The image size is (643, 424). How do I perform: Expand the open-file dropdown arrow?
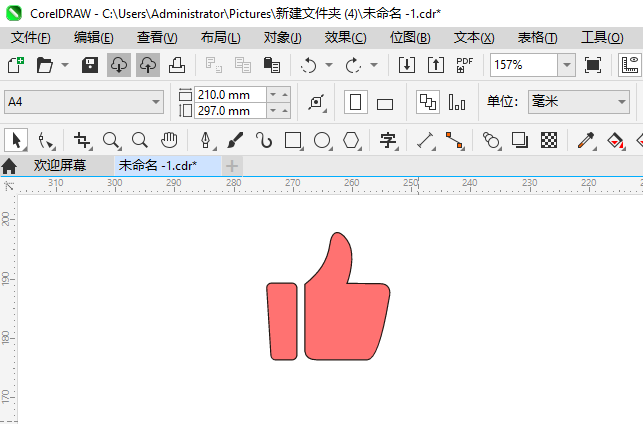click(65, 65)
